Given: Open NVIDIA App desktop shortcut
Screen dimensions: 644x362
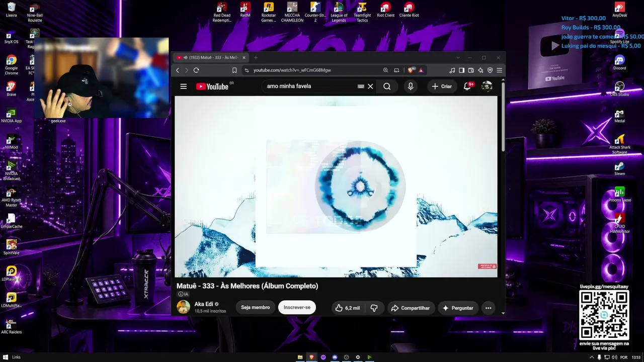Looking at the screenshot, I should [x=11, y=116].
